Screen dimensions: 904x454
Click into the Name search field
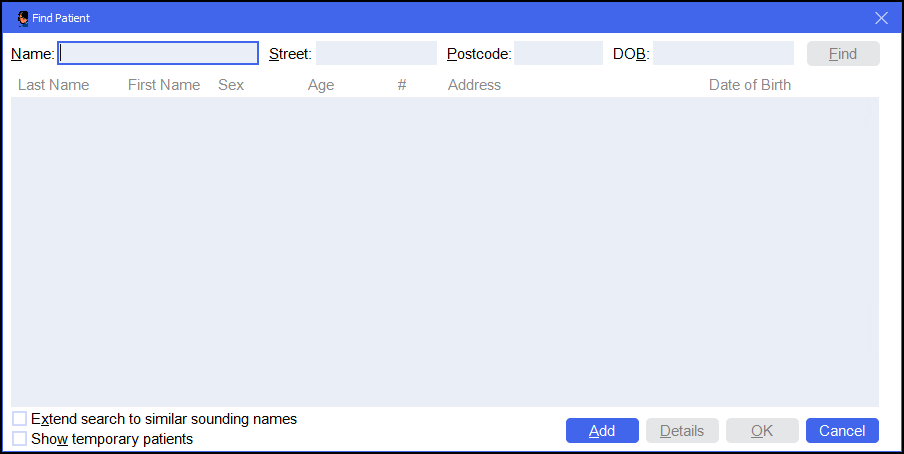coord(158,54)
